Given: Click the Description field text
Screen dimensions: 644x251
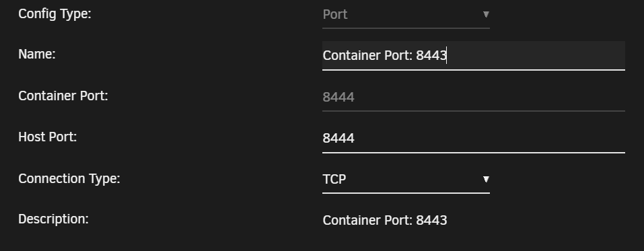Looking at the screenshot, I should pyautogui.click(x=385, y=221).
